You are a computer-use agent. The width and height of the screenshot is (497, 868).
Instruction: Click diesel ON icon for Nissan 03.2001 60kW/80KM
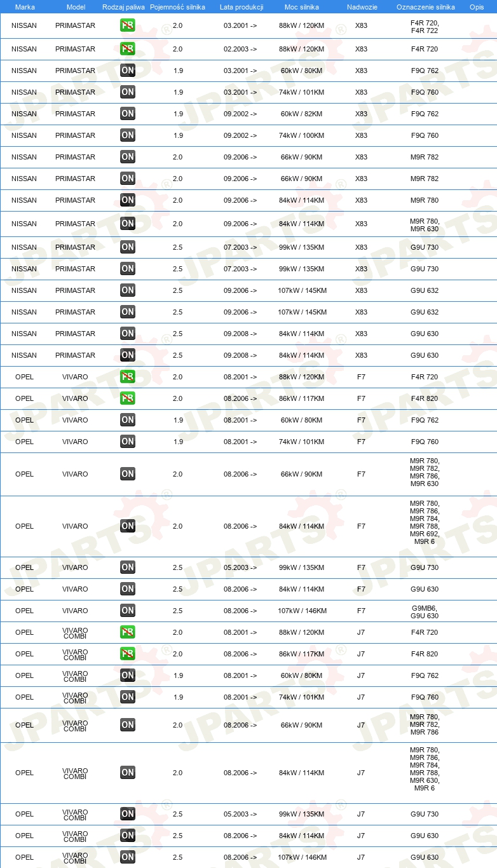[x=128, y=71]
